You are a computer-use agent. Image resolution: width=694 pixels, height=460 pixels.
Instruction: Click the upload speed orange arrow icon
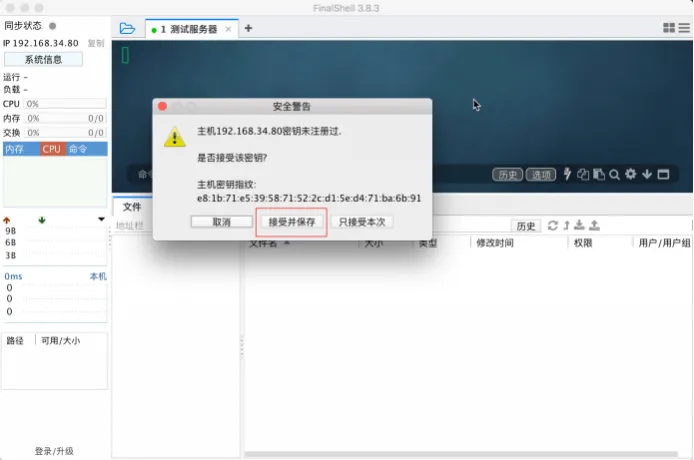(x=7, y=220)
